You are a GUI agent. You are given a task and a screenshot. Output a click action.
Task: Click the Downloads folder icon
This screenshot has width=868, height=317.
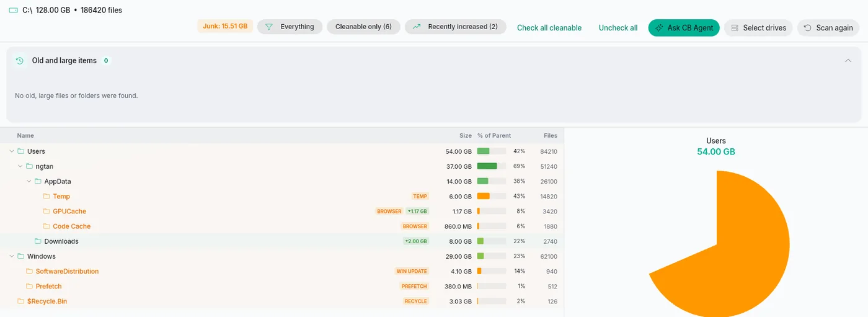38,241
